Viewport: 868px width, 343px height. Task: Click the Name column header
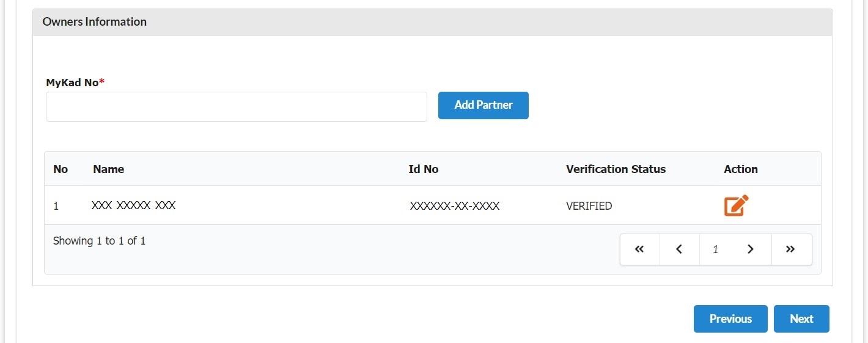coord(109,169)
